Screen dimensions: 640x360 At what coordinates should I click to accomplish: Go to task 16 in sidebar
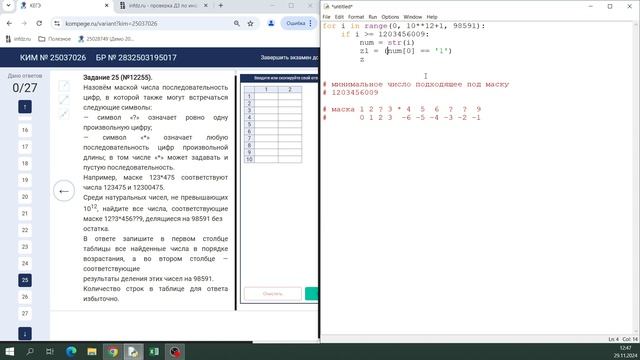point(25,130)
